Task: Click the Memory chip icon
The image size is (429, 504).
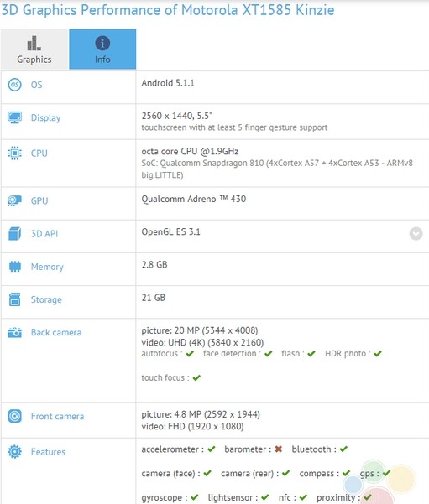Action: tap(15, 267)
